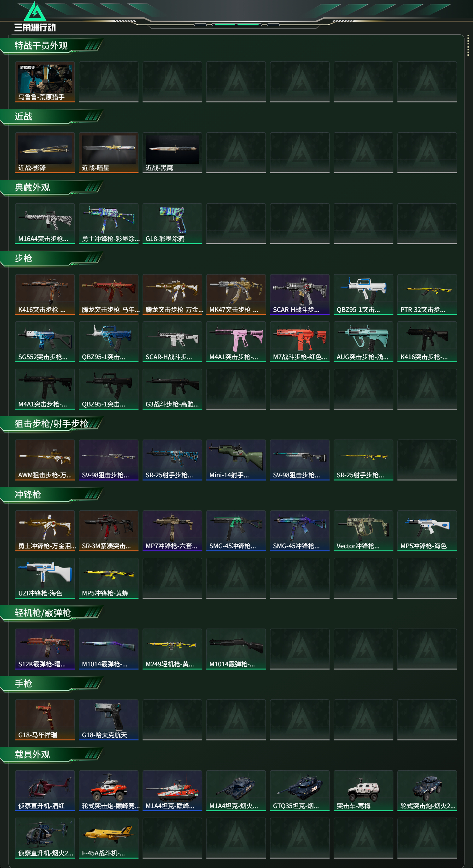Image resolution: width=473 pixels, height=868 pixels.
Task: Open the 近战-影锋 melee knife item
Action: pos(45,152)
